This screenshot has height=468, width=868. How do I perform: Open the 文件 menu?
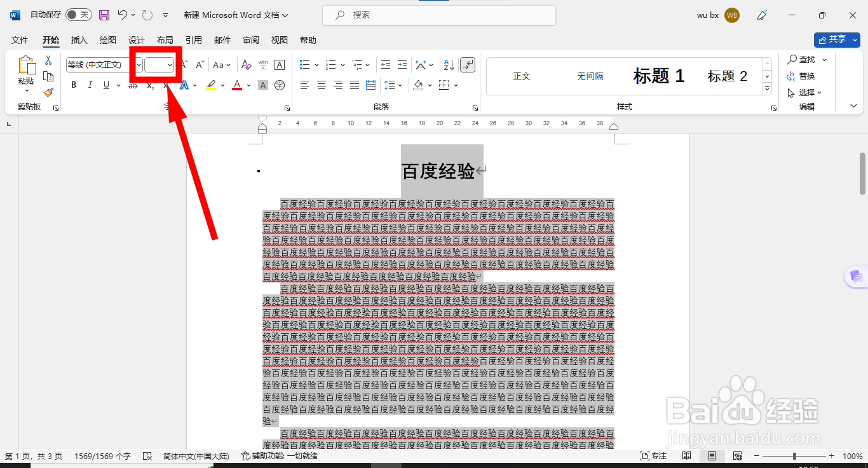coord(20,40)
